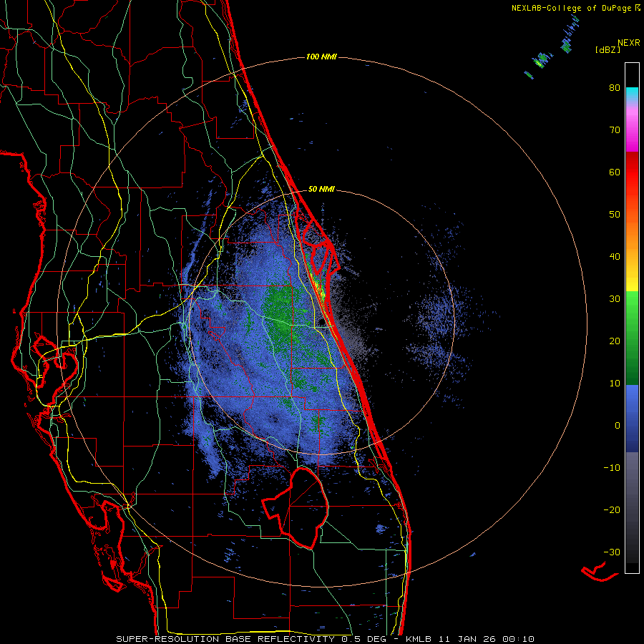Click the Lake Okeechobee outline on the map

pos(296,508)
